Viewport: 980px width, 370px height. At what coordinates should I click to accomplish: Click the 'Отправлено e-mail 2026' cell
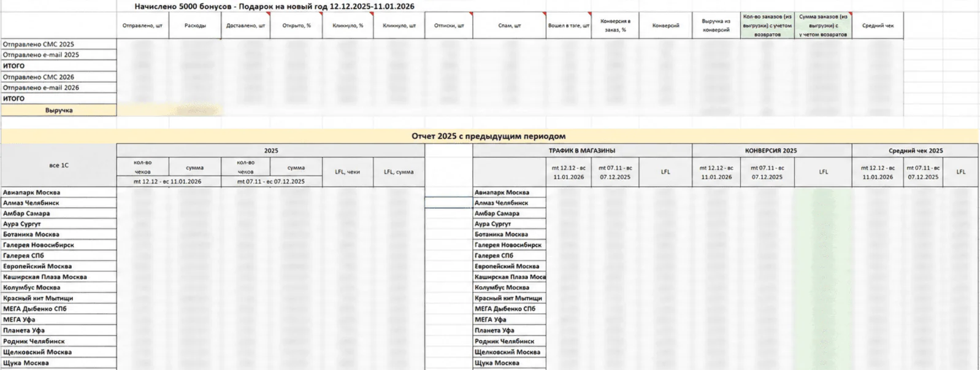click(59, 88)
